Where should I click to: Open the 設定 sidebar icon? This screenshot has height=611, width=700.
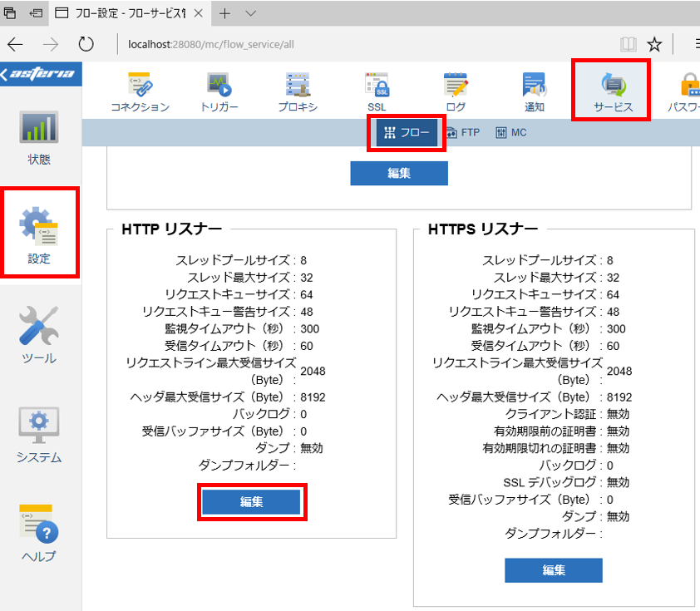coord(39,234)
